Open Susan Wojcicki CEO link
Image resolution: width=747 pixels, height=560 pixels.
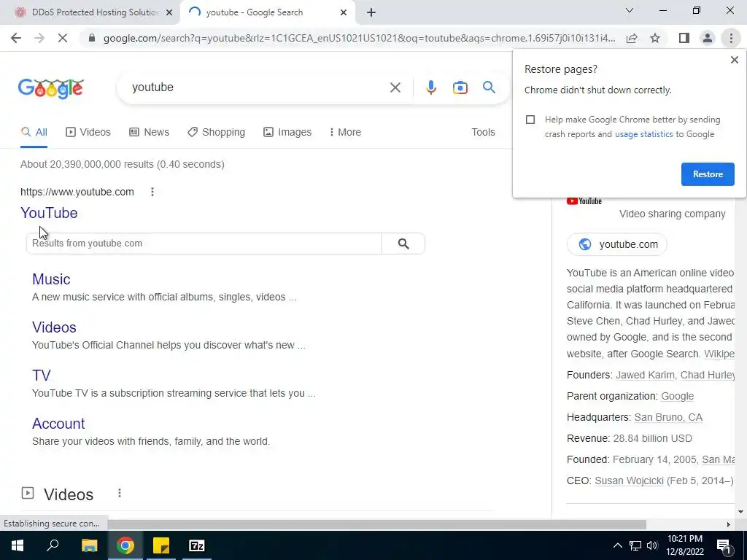pyautogui.click(x=629, y=481)
